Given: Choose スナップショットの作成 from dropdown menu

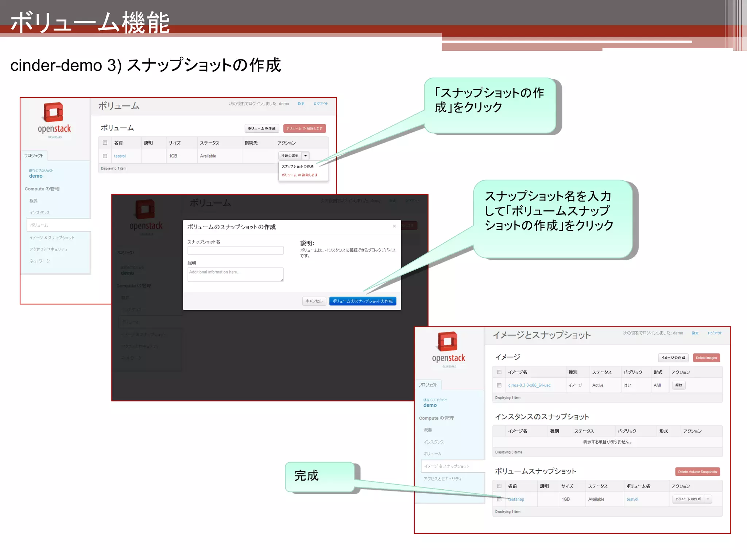Looking at the screenshot, I should point(298,166).
